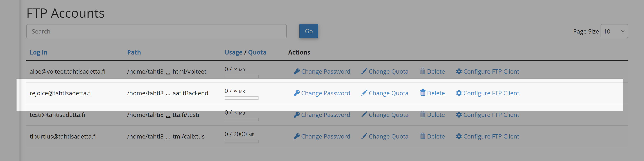Expand truncated path ending in aafitBackend

pyautogui.click(x=168, y=93)
